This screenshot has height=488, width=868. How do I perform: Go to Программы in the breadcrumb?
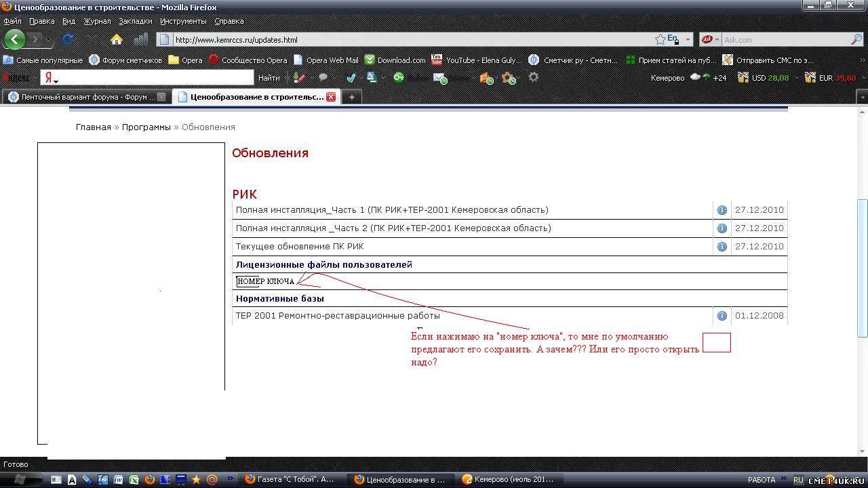146,127
